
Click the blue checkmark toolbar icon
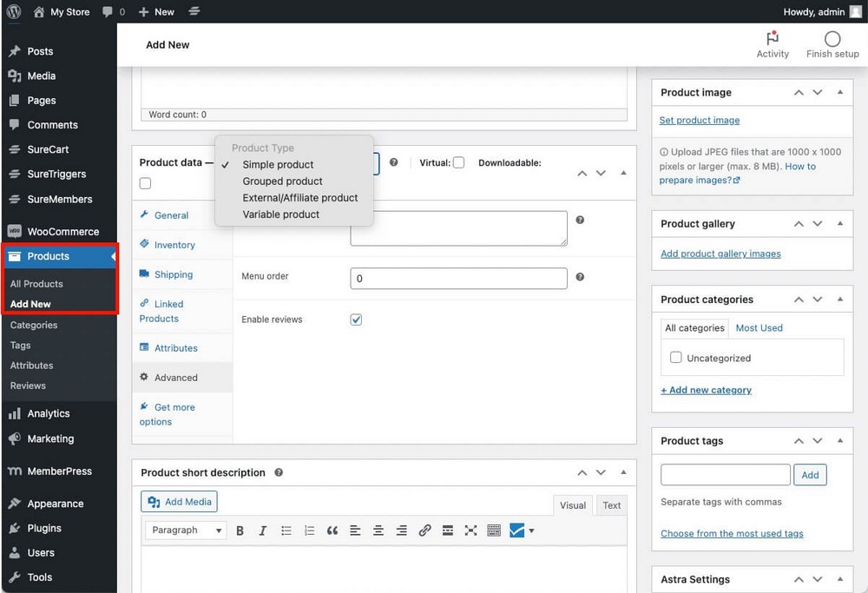tap(516, 530)
